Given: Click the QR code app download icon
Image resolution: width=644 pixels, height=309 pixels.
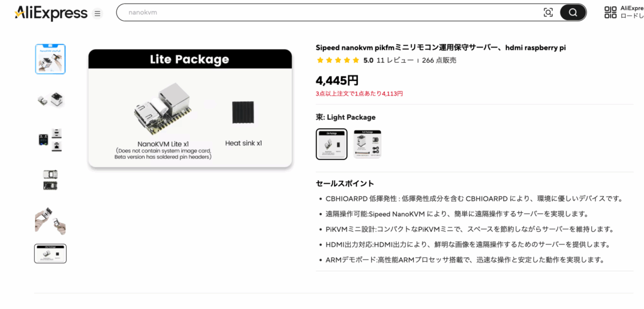Looking at the screenshot, I should [610, 13].
